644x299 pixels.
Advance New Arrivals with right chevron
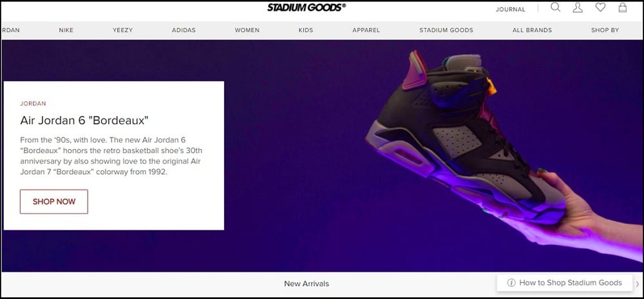638,283
